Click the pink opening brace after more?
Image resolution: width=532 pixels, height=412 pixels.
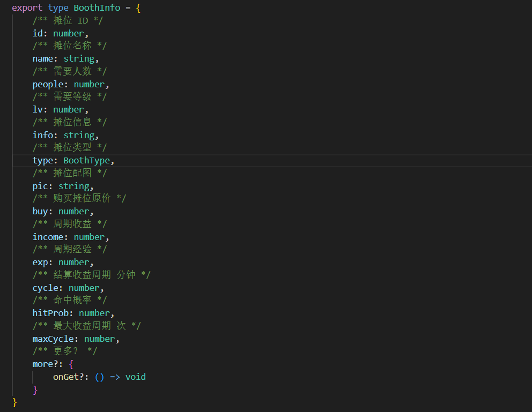(x=71, y=364)
